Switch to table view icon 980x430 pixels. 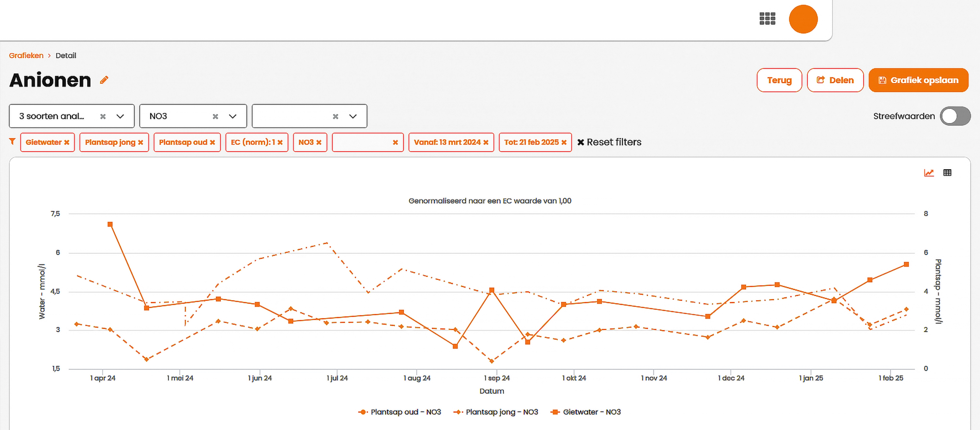point(947,173)
